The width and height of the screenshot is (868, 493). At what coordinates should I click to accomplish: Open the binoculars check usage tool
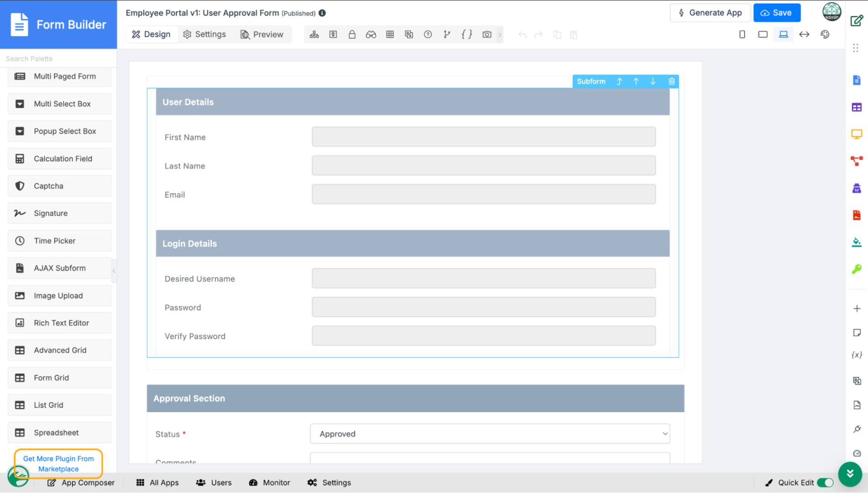(x=371, y=35)
